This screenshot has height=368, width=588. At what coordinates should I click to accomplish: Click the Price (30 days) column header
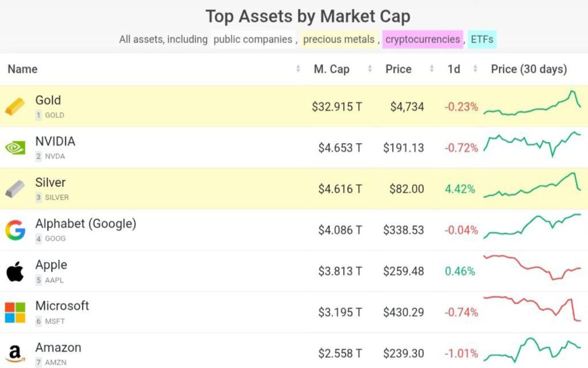pyautogui.click(x=529, y=69)
